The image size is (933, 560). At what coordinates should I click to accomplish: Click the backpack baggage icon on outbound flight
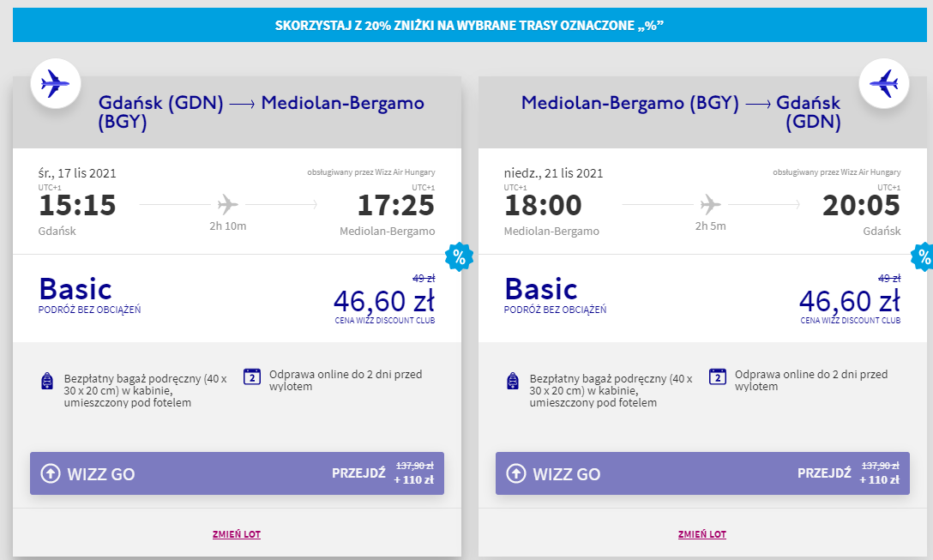point(48,382)
